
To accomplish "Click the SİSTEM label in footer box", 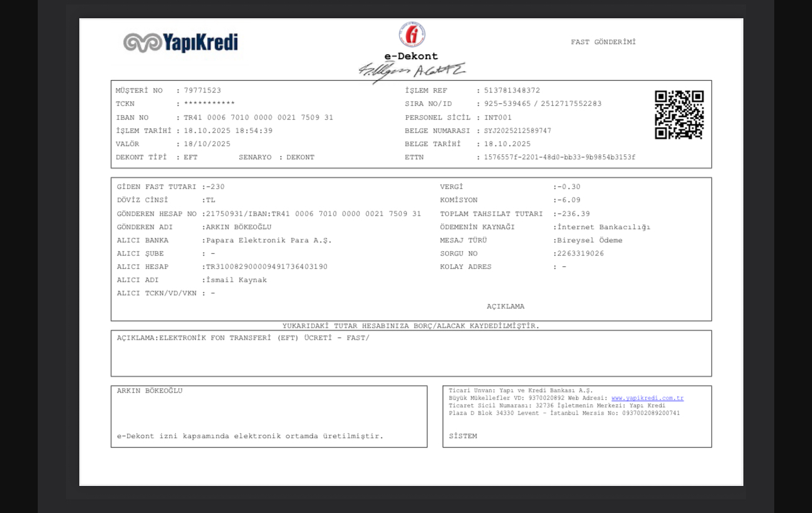I will coord(463,436).
